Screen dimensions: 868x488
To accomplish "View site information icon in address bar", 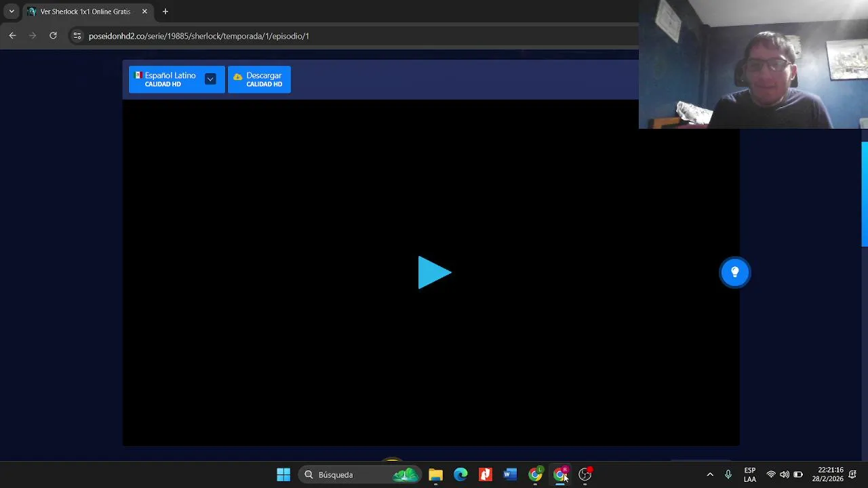I will click(77, 36).
